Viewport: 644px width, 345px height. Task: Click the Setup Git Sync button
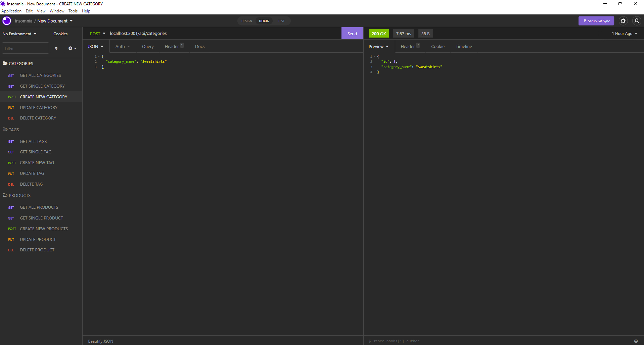[x=596, y=20]
